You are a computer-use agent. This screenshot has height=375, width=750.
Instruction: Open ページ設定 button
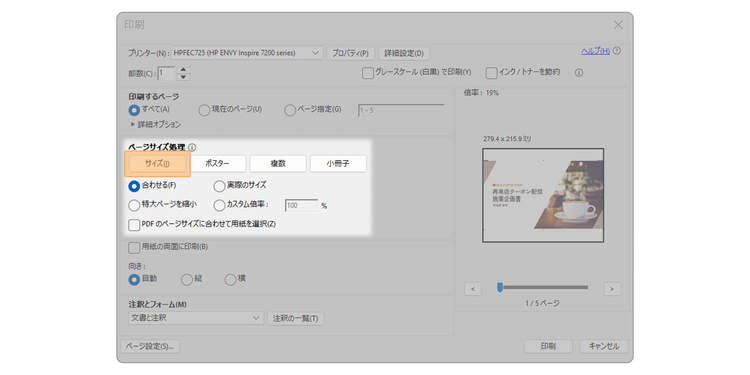(x=150, y=346)
